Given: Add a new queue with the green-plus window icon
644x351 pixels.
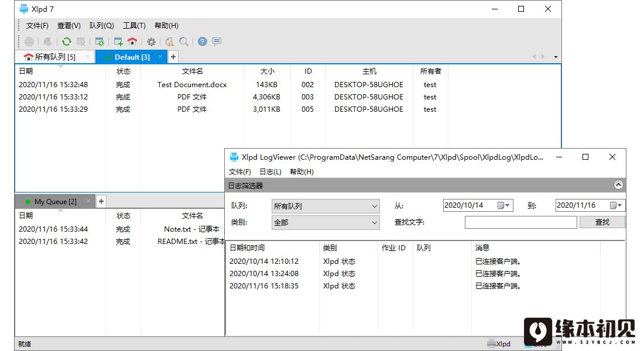Looking at the screenshot, I should 118,42.
